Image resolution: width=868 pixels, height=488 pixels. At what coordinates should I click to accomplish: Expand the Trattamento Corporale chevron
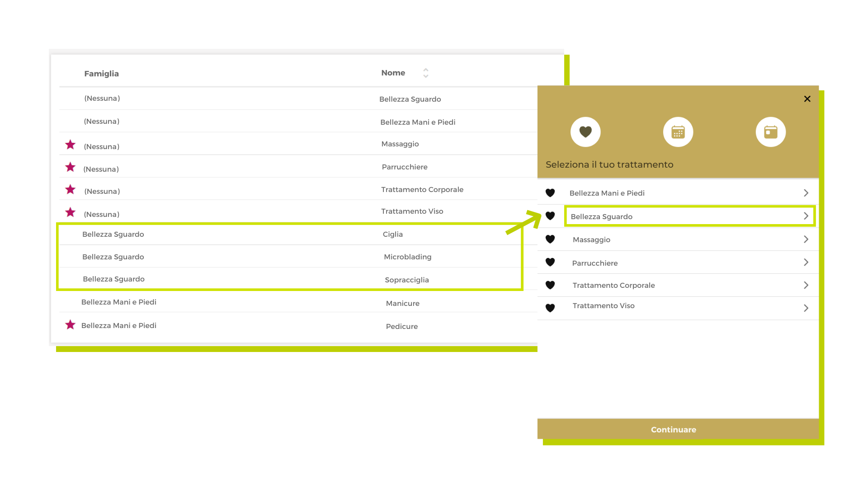(806, 285)
